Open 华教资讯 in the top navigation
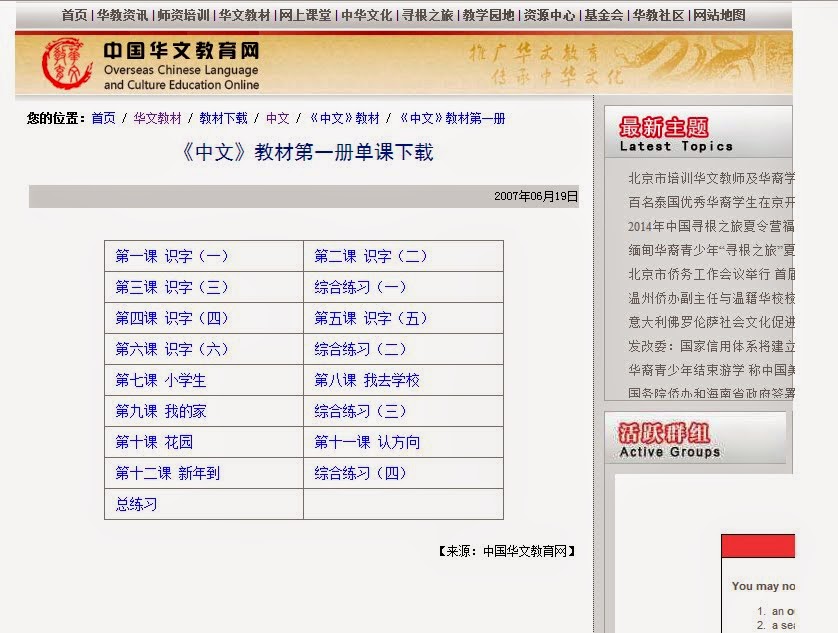This screenshot has height=633, width=838. (122, 16)
